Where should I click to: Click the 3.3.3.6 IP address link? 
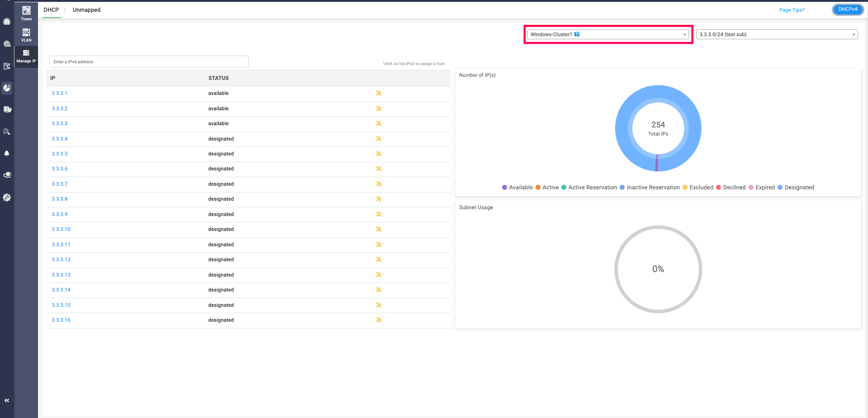tap(59, 169)
